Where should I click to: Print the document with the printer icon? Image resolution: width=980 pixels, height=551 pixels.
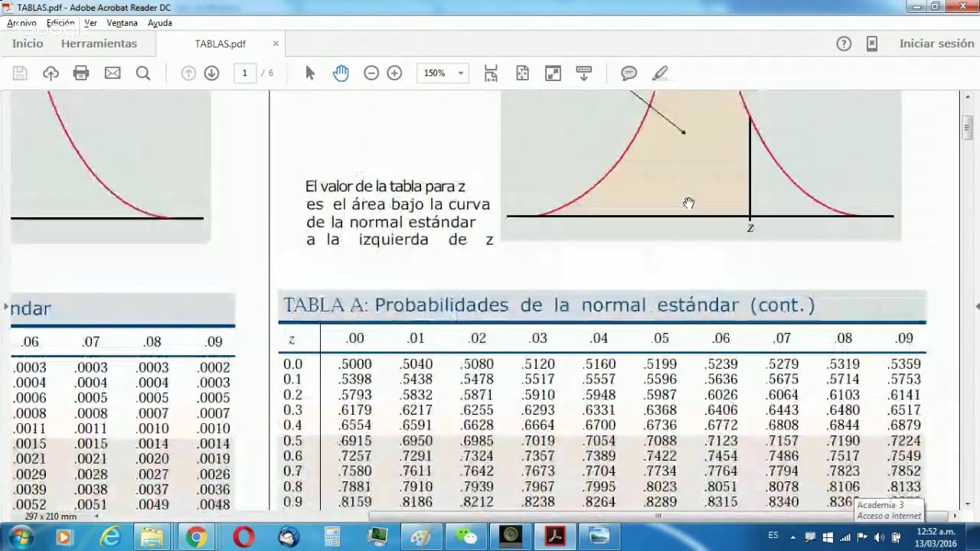81,73
